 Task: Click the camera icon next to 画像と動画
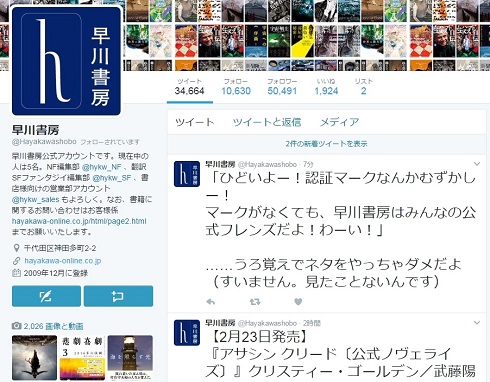[x=16, y=326]
